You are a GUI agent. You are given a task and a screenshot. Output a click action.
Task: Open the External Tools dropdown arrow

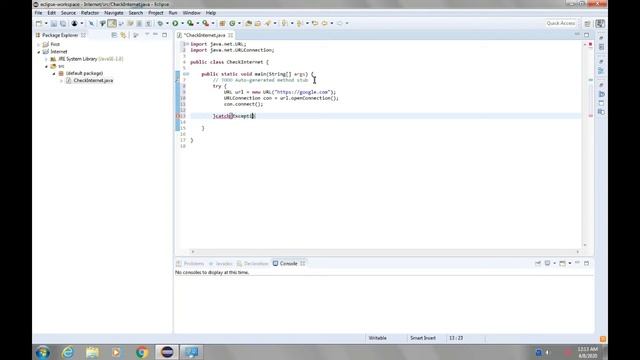[213, 24]
